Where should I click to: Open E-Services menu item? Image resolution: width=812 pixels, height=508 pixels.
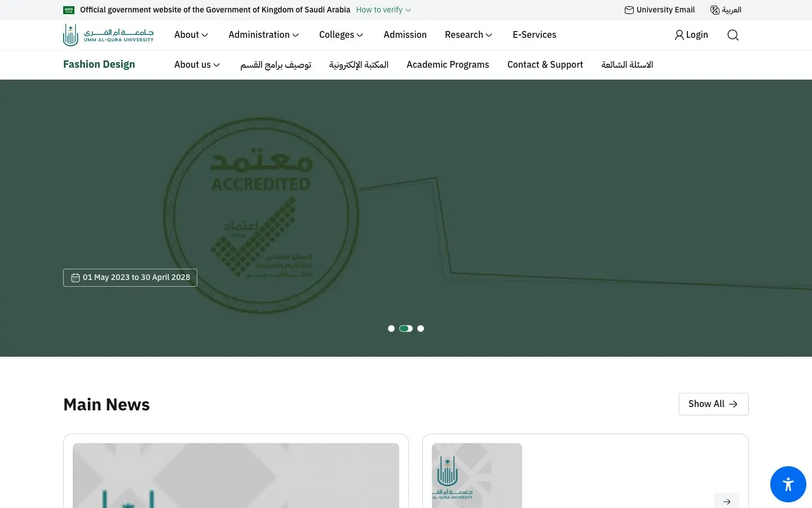coord(535,35)
